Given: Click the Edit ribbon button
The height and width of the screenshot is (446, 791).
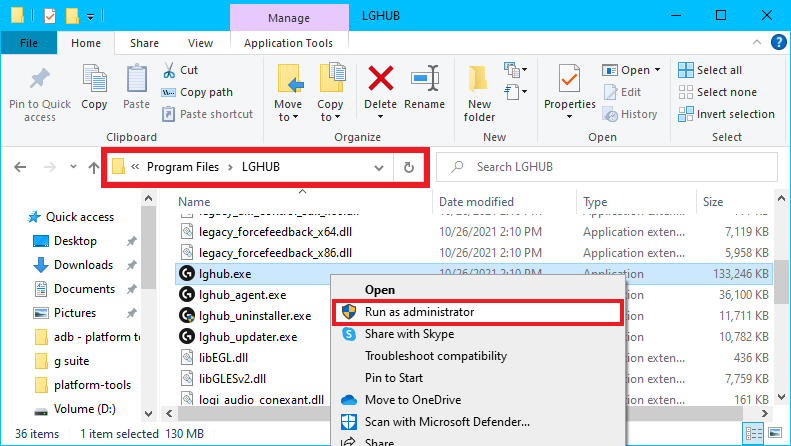Looking at the screenshot, I should tap(623, 92).
